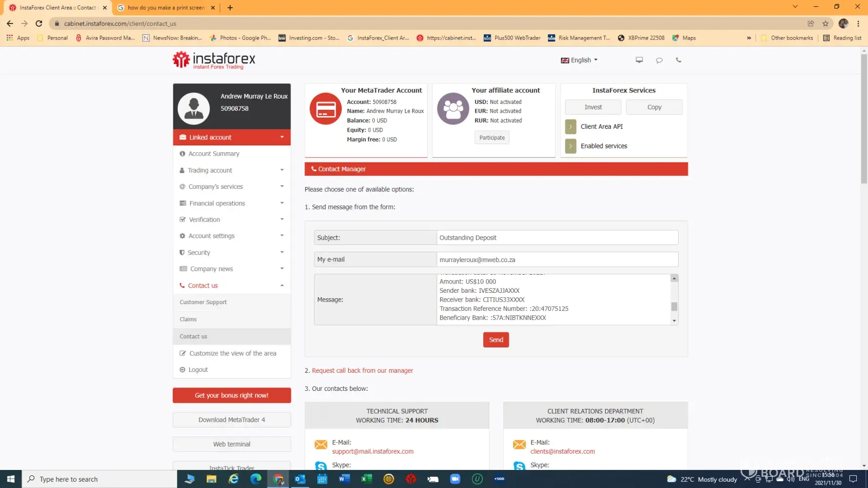Click the Participate button in affiliate account
The image size is (868, 488).
pos(492,138)
